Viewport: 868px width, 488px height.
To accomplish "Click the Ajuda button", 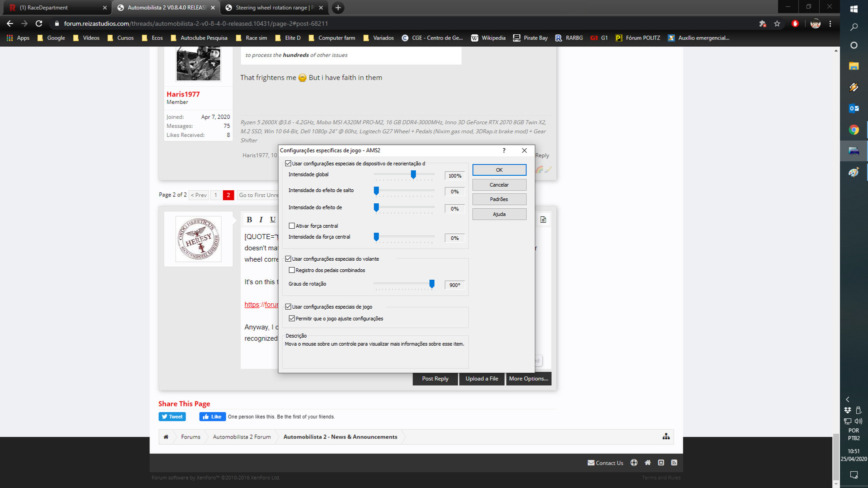I will click(499, 214).
